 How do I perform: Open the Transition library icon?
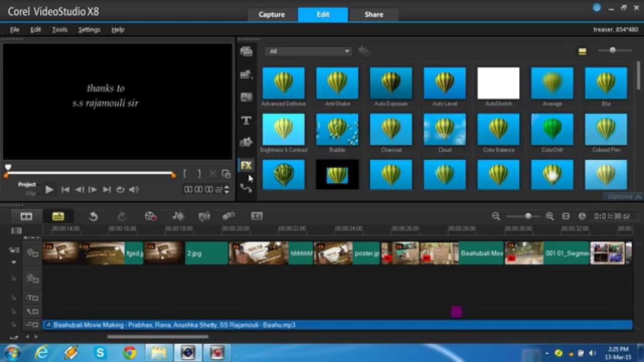pyautogui.click(x=246, y=97)
